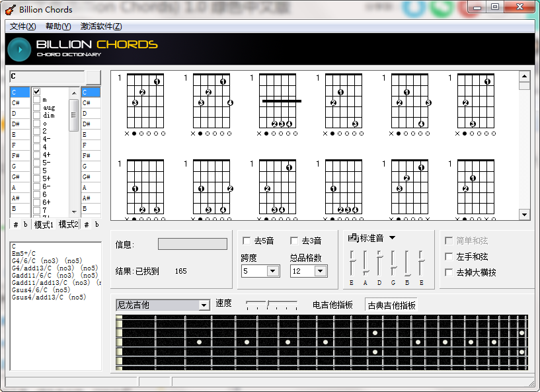The image size is (540, 392).
Task: Select the barre chord diagram in top row
Action: (277, 103)
